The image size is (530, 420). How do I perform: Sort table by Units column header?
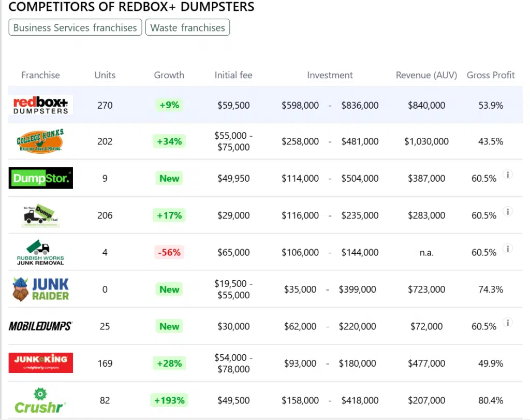pos(105,75)
